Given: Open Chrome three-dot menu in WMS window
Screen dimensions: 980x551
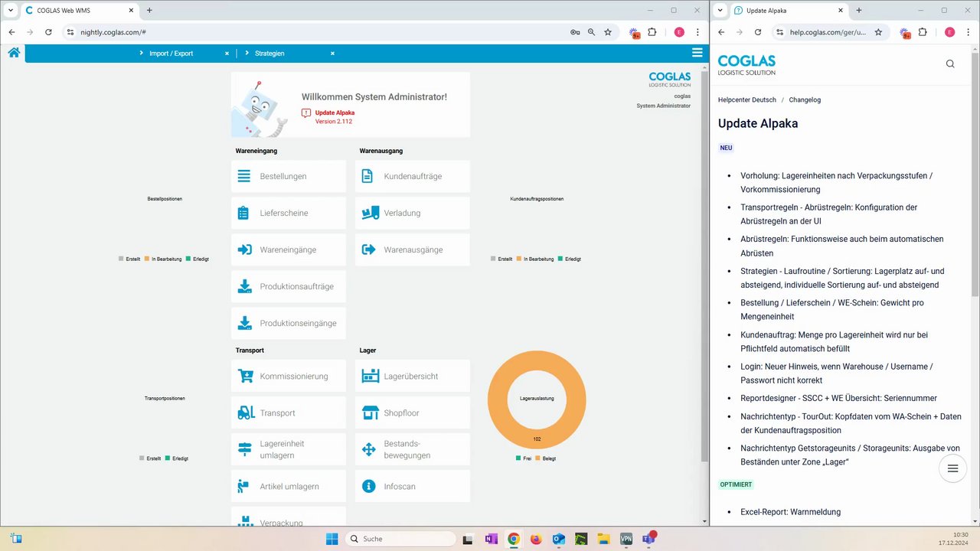Looking at the screenshot, I should pyautogui.click(x=697, y=32).
